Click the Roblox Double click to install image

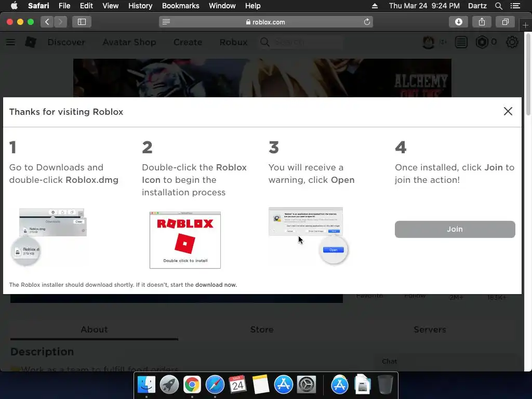tap(185, 240)
